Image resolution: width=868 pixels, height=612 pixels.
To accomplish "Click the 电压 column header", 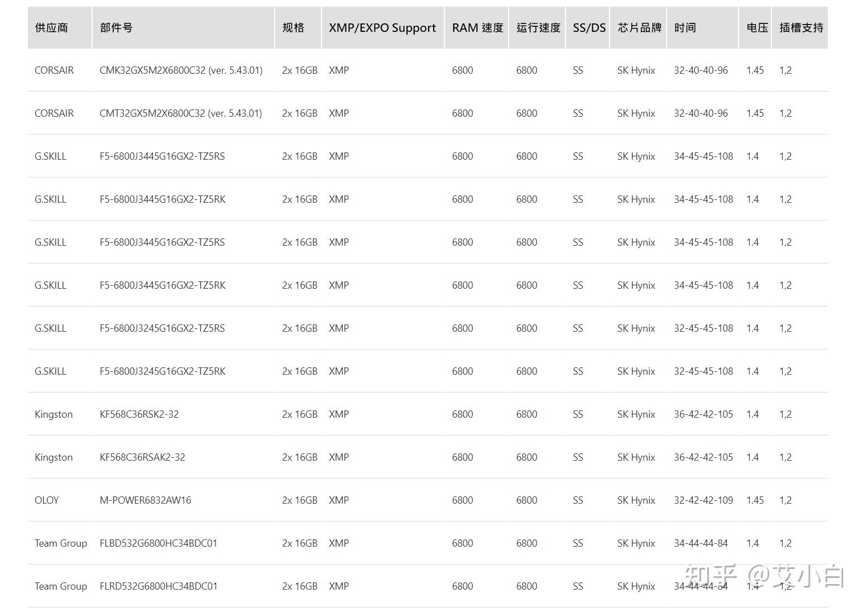I will click(757, 27).
